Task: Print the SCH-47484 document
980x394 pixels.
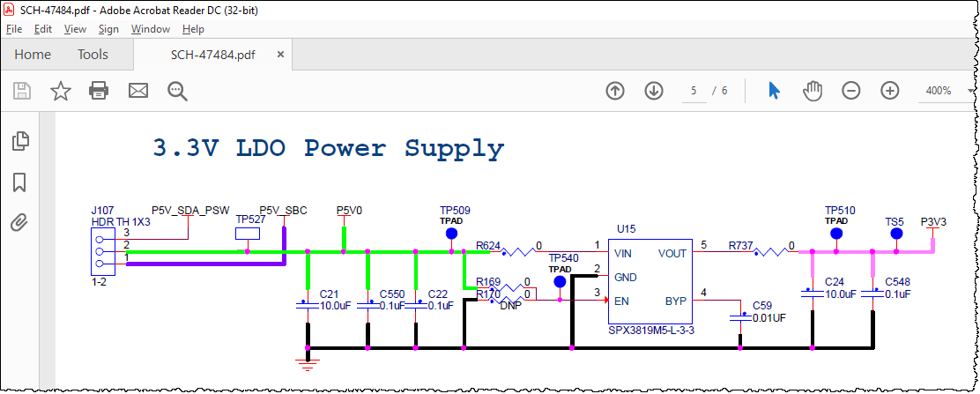Action: 100,91
